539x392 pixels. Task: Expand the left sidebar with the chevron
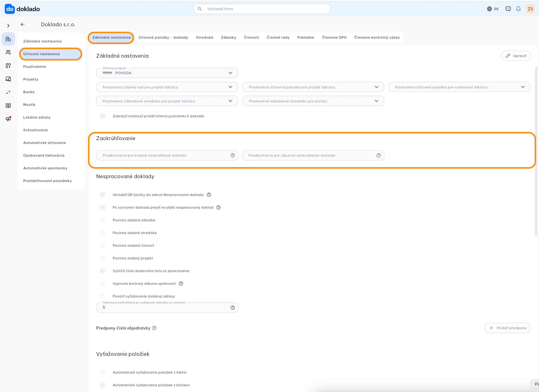[8, 26]
